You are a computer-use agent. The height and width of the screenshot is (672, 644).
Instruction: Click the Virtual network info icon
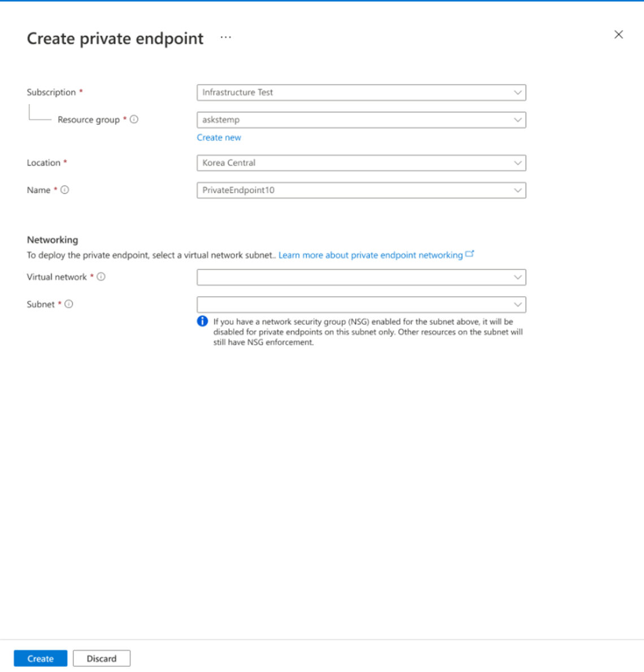pos(101,276)
